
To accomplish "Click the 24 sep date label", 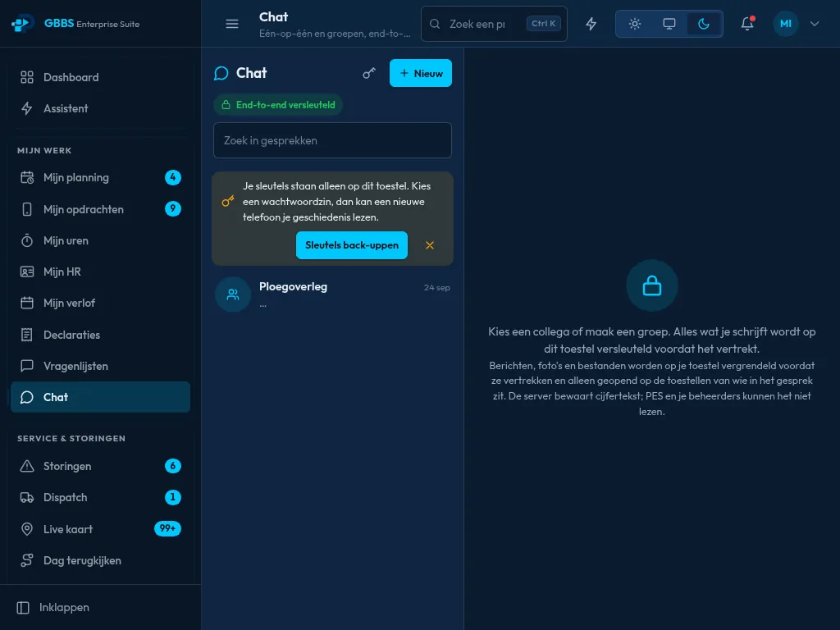I will 436,288.
